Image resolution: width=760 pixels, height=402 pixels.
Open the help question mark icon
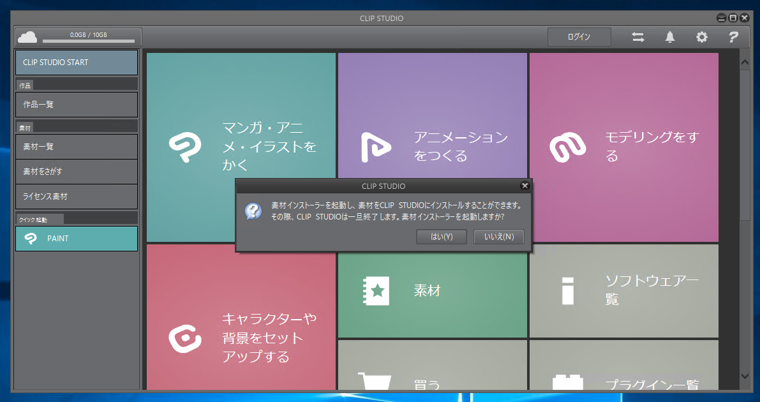click(733, 37)
